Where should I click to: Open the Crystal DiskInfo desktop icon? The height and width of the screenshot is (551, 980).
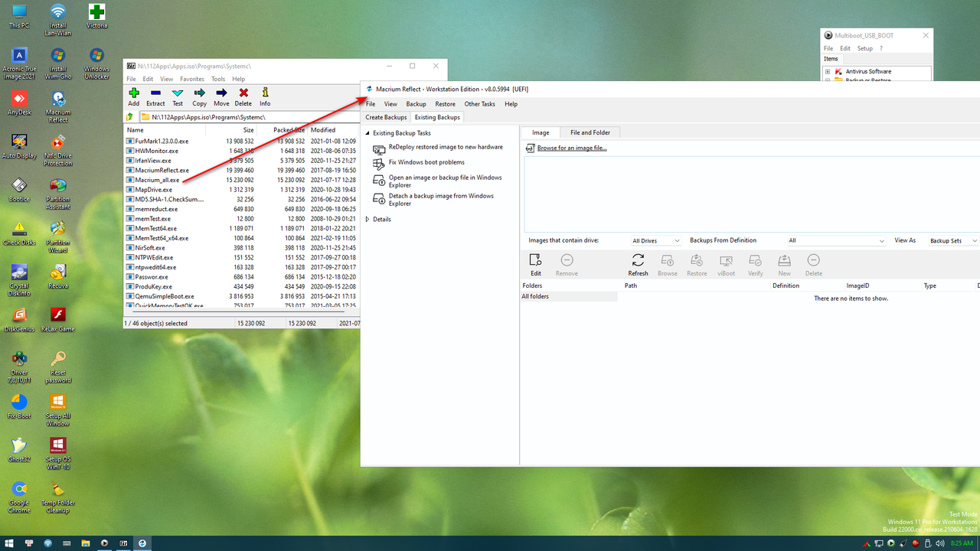pyautogui.click(x=19, y=280)
